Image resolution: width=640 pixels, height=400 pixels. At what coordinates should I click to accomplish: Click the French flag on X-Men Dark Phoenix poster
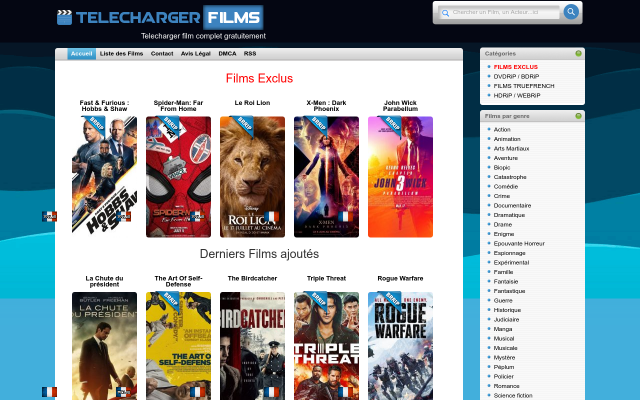pos(345,217)
